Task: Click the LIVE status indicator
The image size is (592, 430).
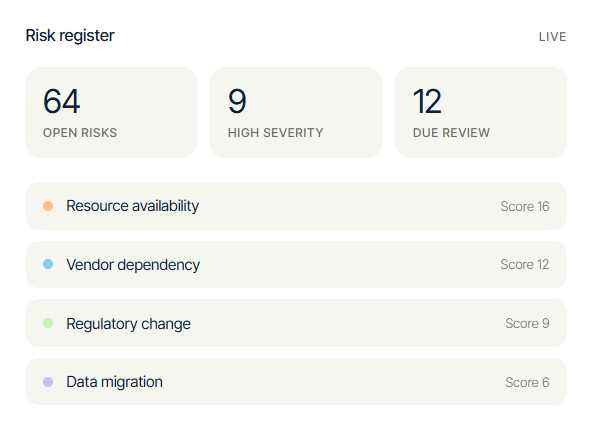Action: click(552, 37)
